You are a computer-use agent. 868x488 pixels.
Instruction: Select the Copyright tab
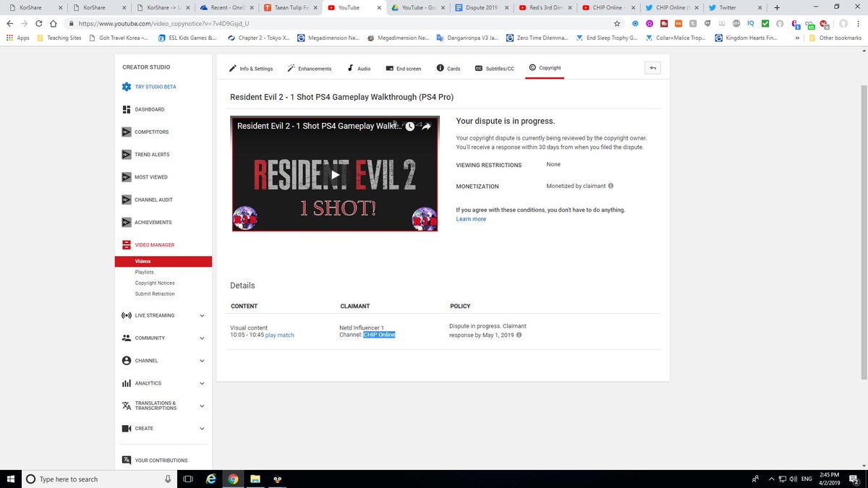545,68
